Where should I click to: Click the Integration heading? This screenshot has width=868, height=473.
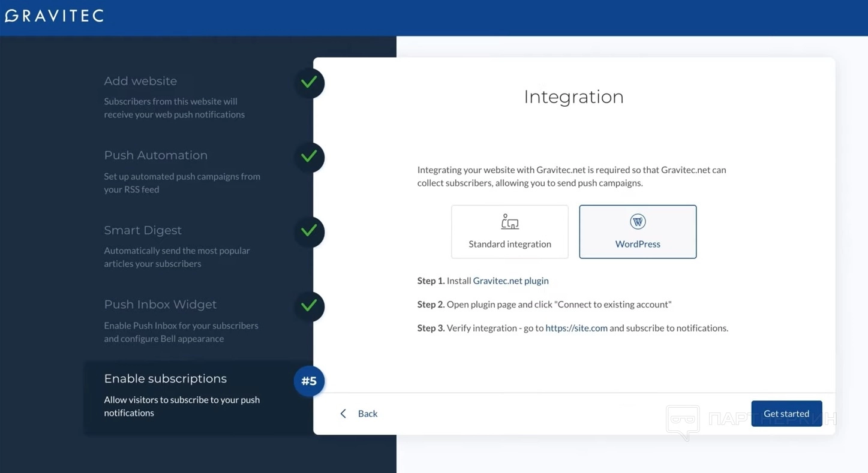(574, 97)
